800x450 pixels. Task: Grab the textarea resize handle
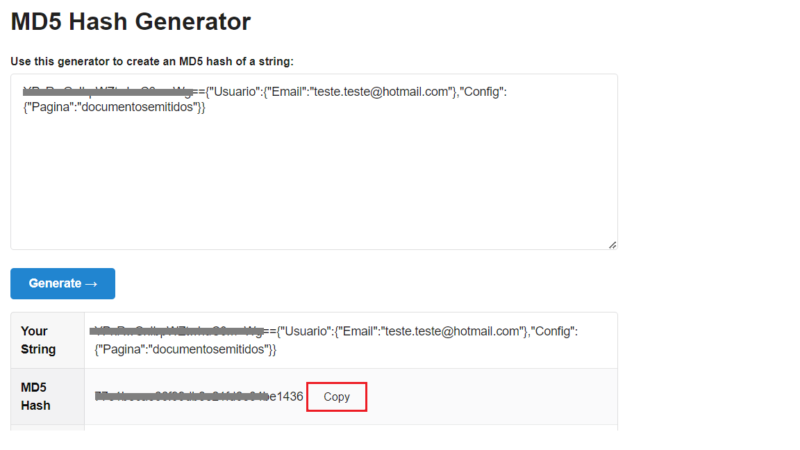(x=612, y=244)
